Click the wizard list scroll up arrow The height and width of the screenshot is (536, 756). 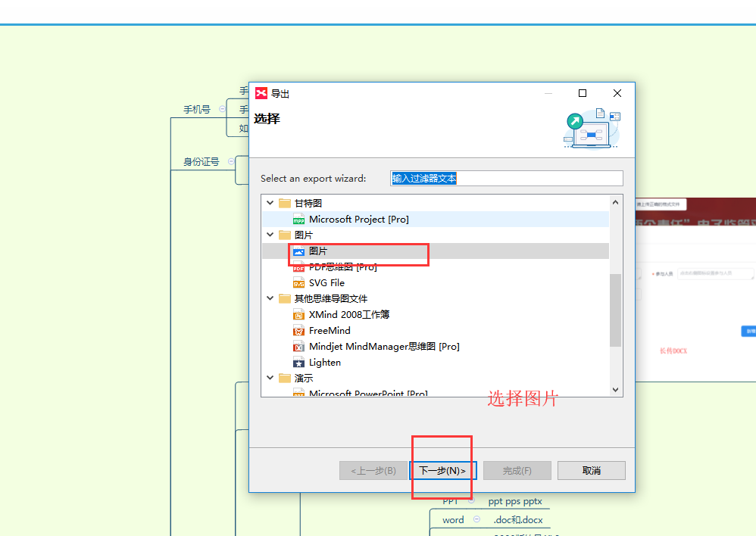(x=615, y=202)
